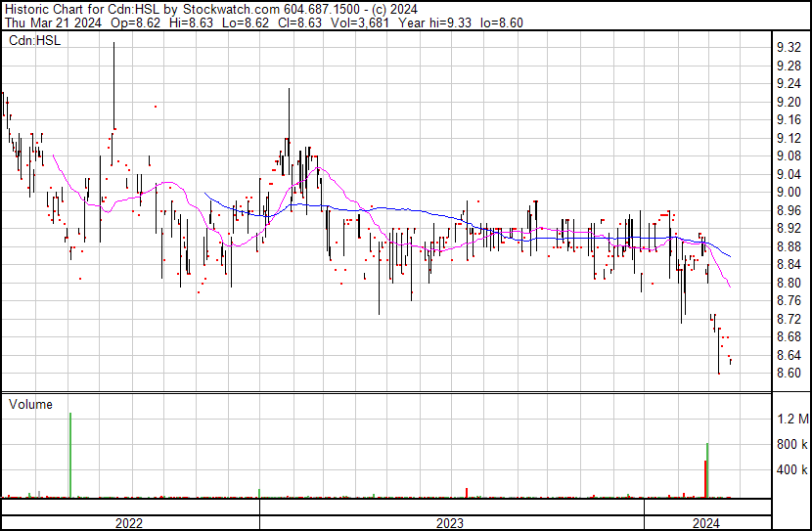Screen dimensions: 812x531
Task: Click the red volume bar in early 2024
Action: [x=704, y=479]
